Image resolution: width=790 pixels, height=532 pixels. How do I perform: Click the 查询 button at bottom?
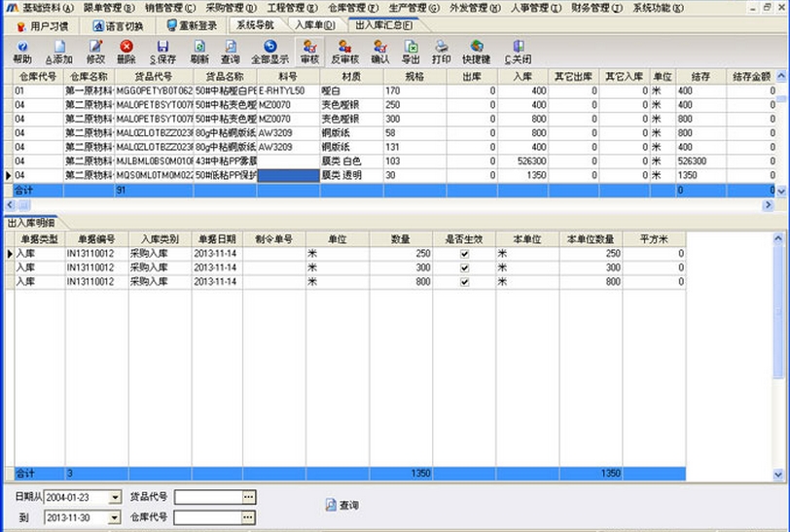(342, 506)
